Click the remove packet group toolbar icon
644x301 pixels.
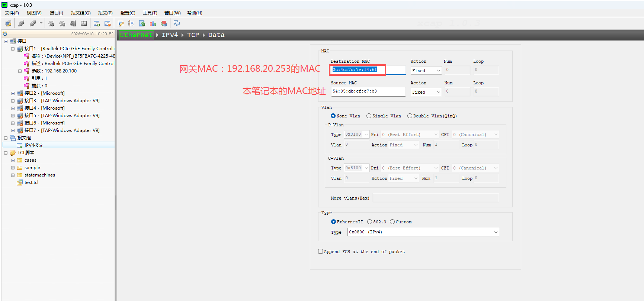click(108, 23)
